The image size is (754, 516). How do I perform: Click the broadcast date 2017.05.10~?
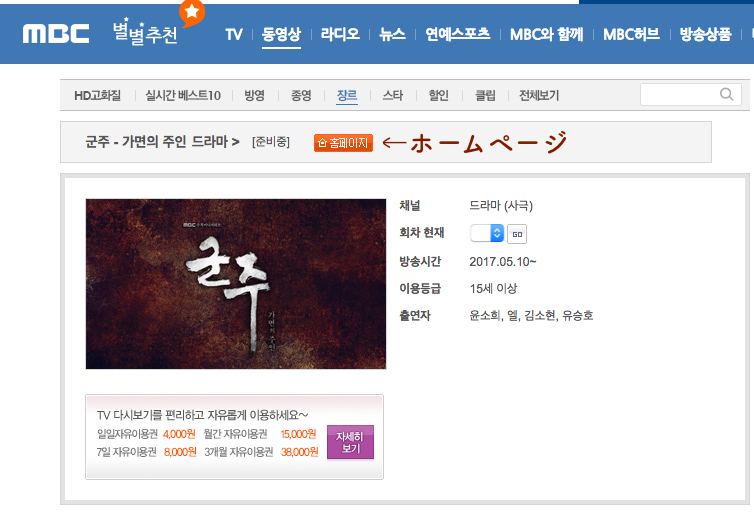pyautogui.click(x=503, y=262)
